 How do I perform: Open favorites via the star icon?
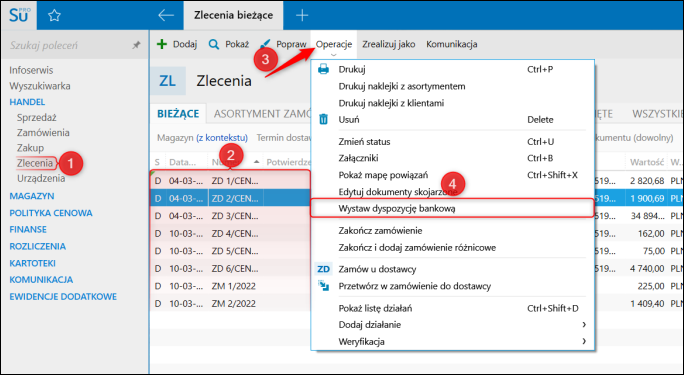[54, 15]
